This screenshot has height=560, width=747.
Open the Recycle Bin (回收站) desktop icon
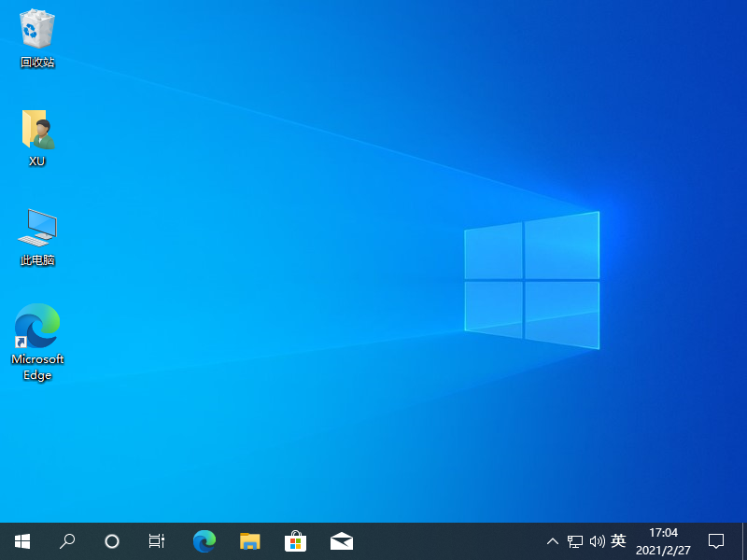tap(36, 31)
